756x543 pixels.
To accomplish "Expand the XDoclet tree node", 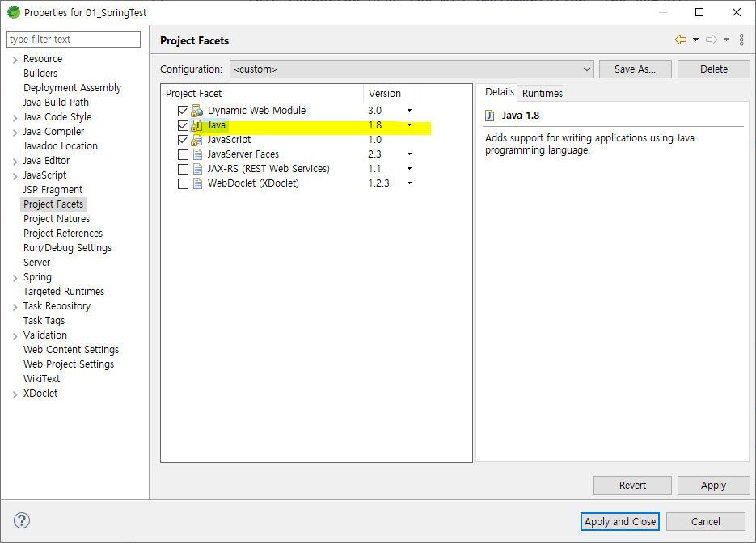I will point(15,394).
